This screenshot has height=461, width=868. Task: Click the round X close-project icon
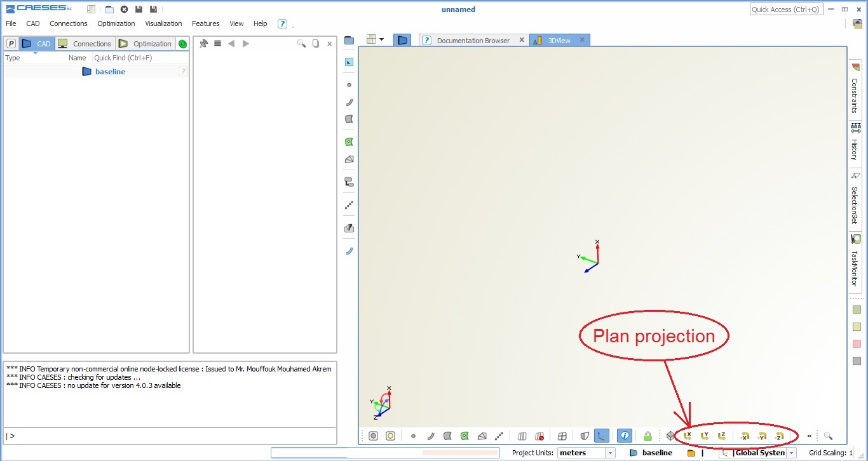pyautogui.click(x=124, y=10)
